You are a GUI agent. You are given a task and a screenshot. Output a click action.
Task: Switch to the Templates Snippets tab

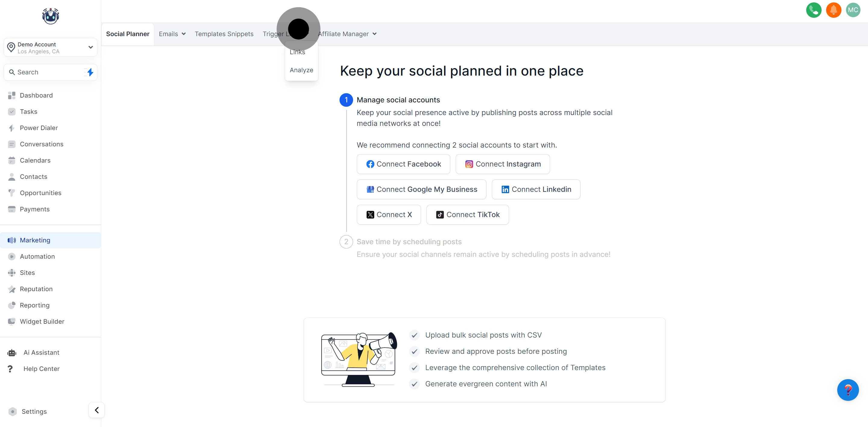(224, 34)
